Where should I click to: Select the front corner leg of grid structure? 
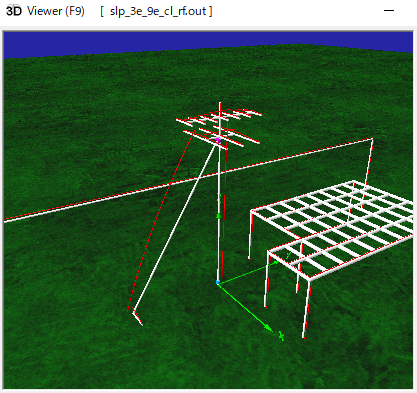click(x=307, y=308)
